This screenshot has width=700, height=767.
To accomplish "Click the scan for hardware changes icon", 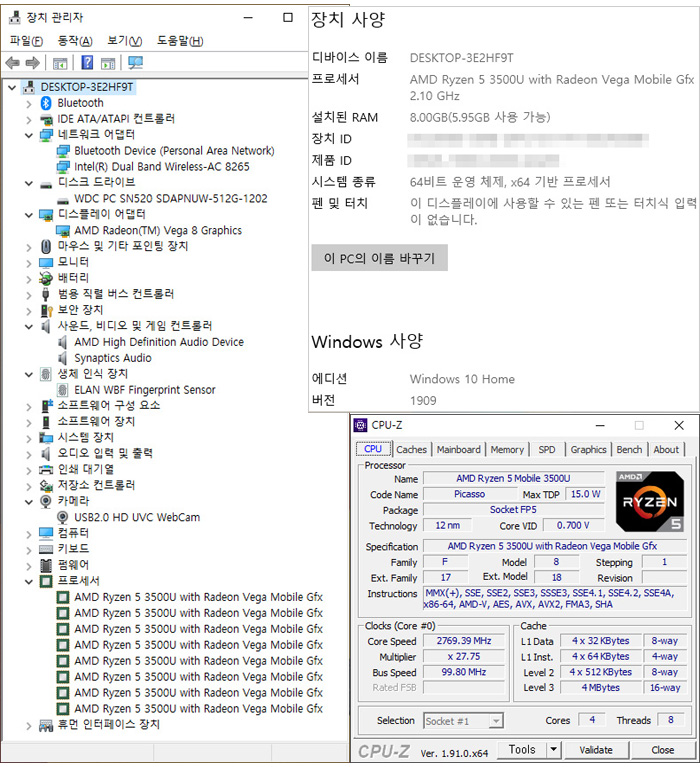I will pyautogui.click(x=135, y=63).
